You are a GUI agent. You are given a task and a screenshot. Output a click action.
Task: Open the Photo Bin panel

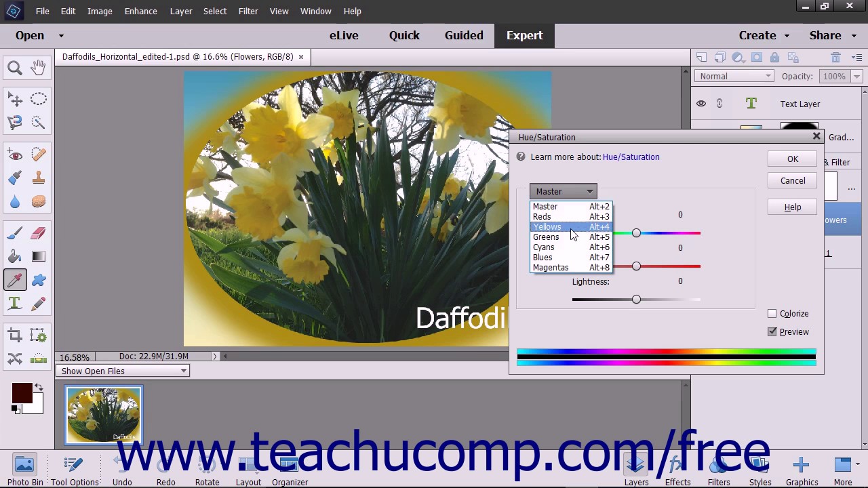(x=24, y=471)
